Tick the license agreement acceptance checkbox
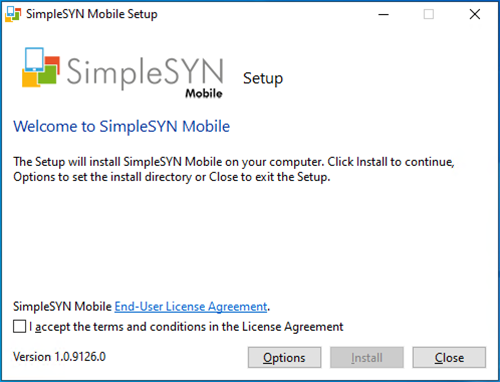The image size is (500, 382). (20, 326)
